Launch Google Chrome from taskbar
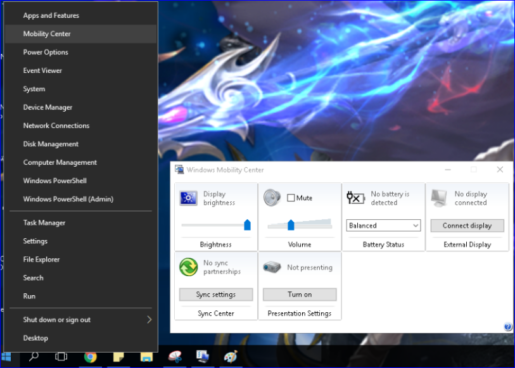This screenshot has height=368, width=515. pyautogui.click(x=90, y=357)
